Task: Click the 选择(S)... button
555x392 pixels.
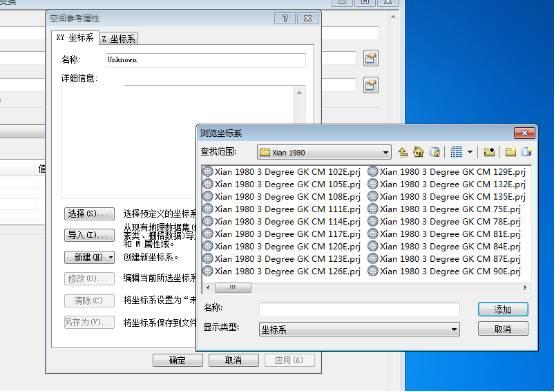Action: pyautogui.click(x=89, y=214)
